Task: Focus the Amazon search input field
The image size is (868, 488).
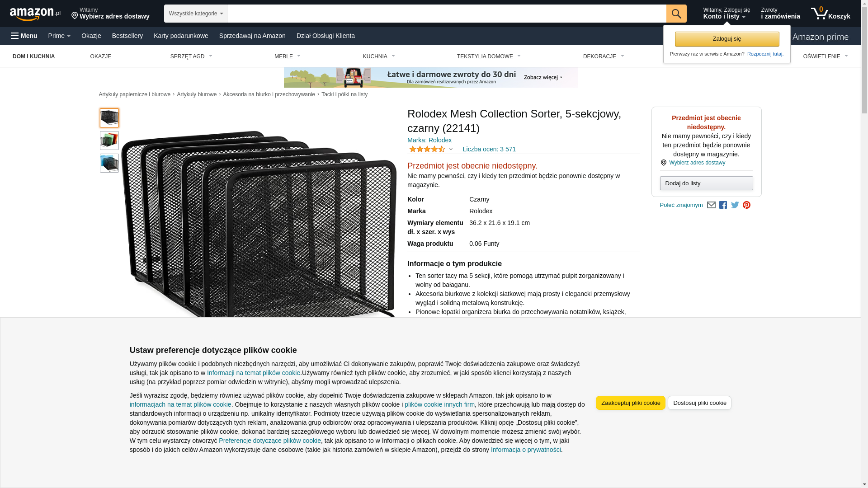Action: pos(446,14)
